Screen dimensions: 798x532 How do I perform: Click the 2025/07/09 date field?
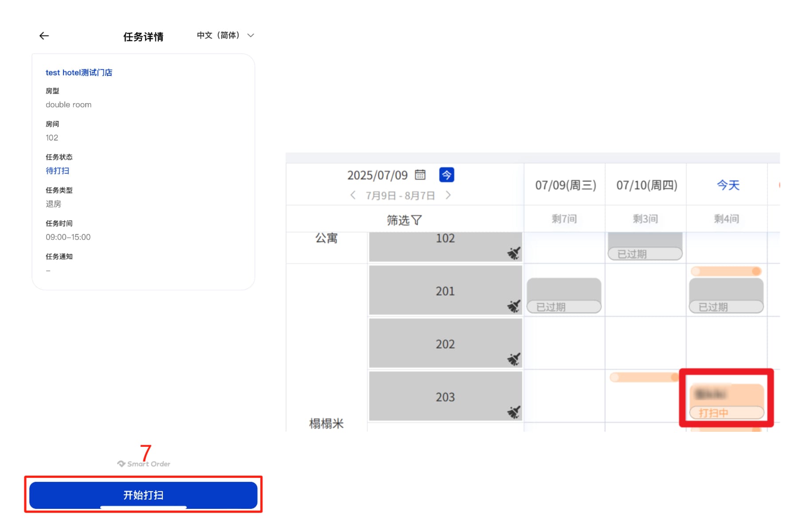[x=377, y=176]
